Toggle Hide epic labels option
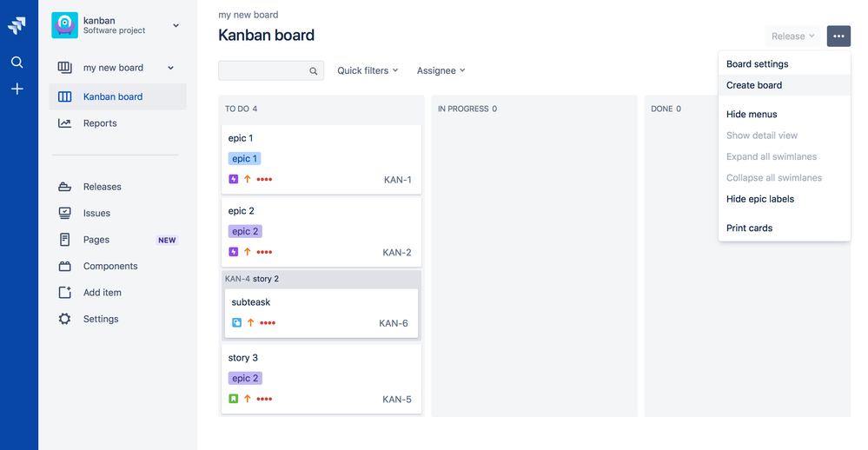 [x=759, y=199]
